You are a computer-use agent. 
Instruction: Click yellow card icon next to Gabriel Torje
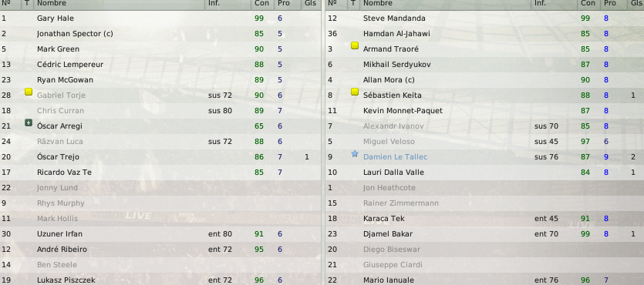pyautogui.click(x=29, y=92)
